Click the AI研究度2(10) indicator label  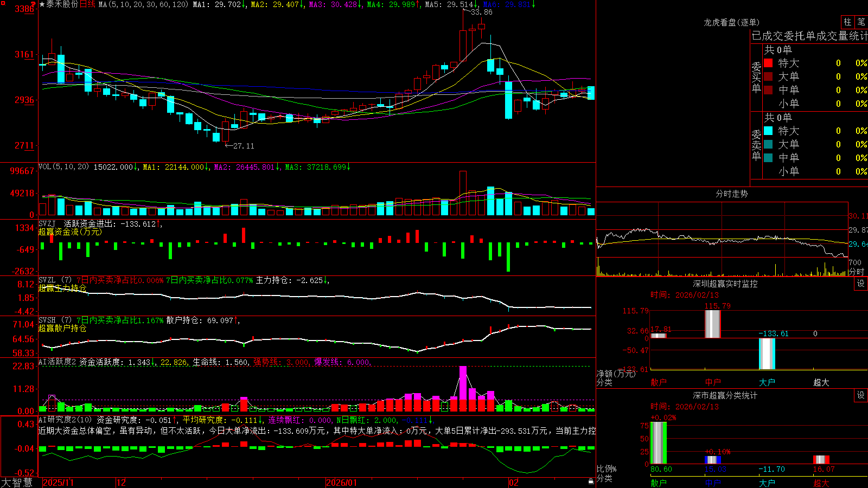point(65,420)
